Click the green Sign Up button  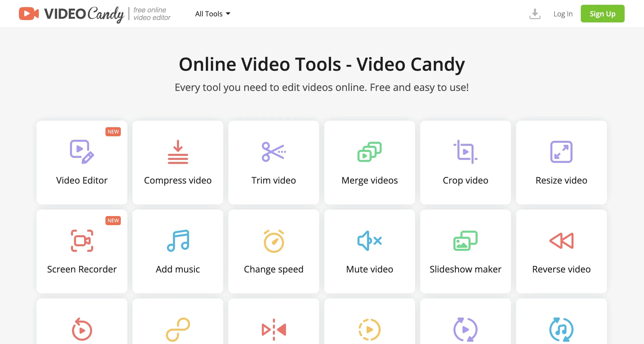602,14
